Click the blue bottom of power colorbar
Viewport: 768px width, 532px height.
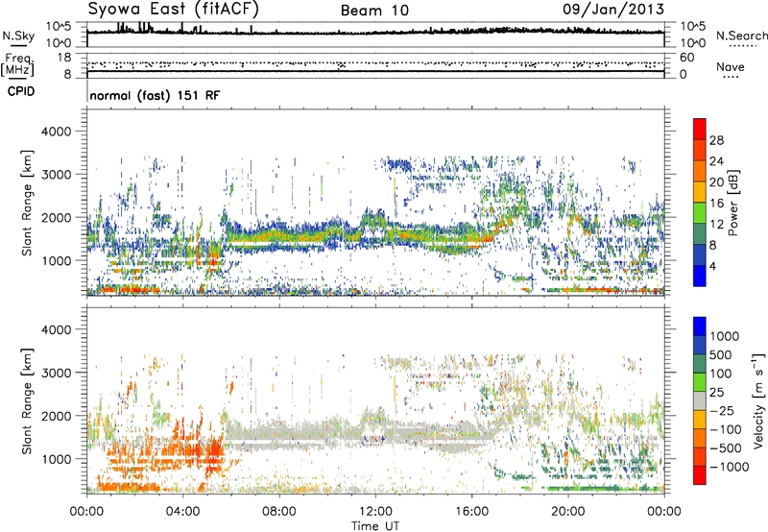(x=700, y=276)
